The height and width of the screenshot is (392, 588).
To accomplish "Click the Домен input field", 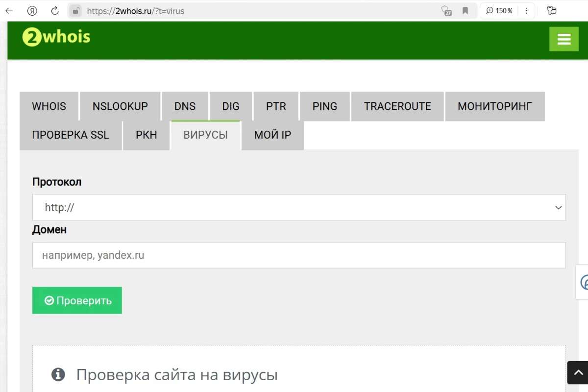I will coord(299,255).
